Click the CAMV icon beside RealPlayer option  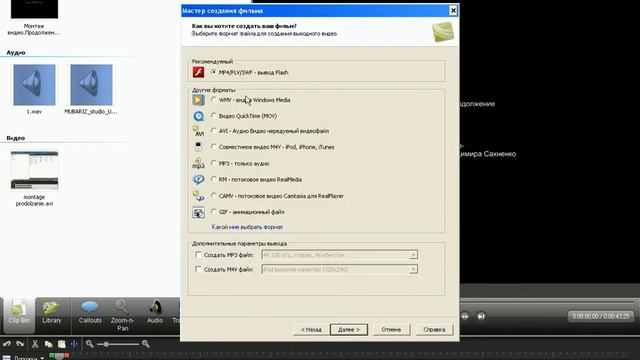pos(198,196)
